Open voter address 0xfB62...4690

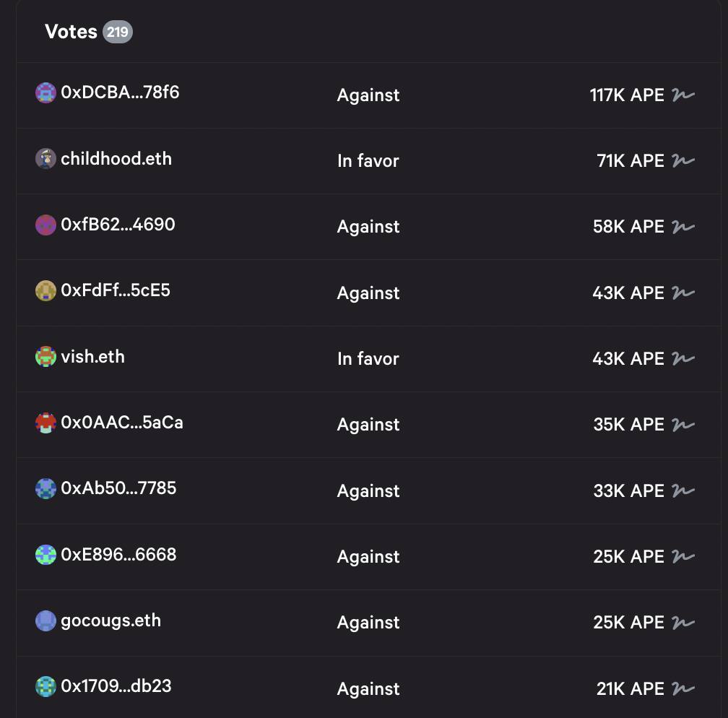[118, 225]
